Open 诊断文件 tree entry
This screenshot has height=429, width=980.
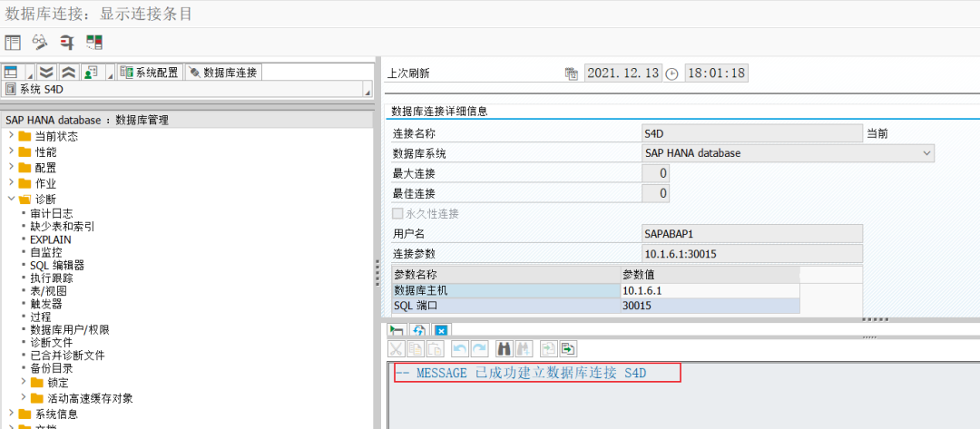click(51, 342)
